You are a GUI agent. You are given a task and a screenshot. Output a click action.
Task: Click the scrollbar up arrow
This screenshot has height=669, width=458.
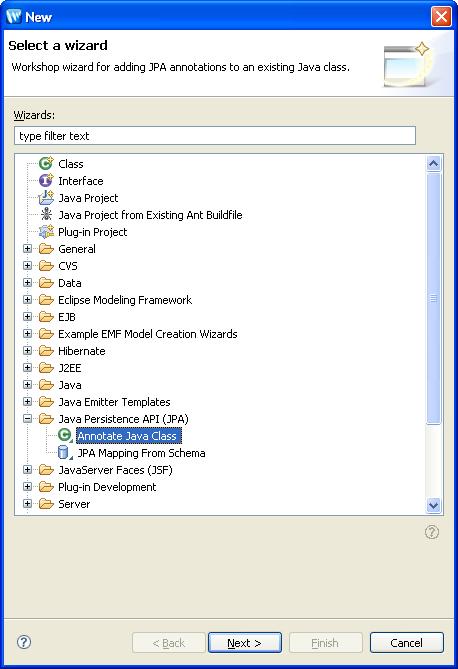click(x=433, y=163)
